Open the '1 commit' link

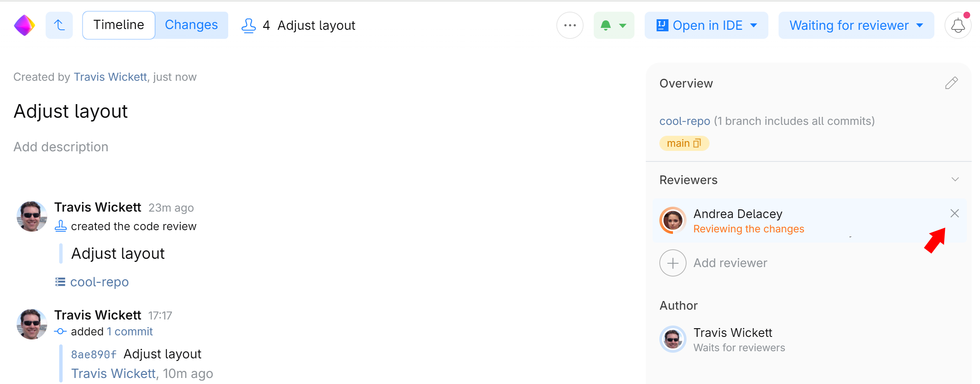[x=130, y=332]
